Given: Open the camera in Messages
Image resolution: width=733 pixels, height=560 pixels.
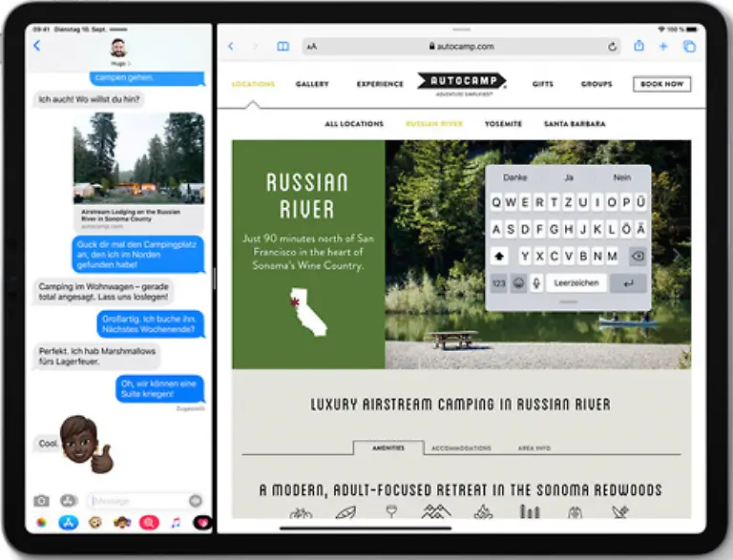Looking at the screenshot, I should point(42,500).
